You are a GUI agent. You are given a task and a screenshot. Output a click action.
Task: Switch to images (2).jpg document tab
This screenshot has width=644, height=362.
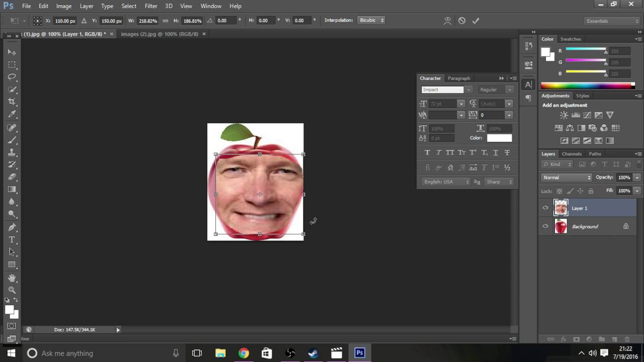point(159,34)
